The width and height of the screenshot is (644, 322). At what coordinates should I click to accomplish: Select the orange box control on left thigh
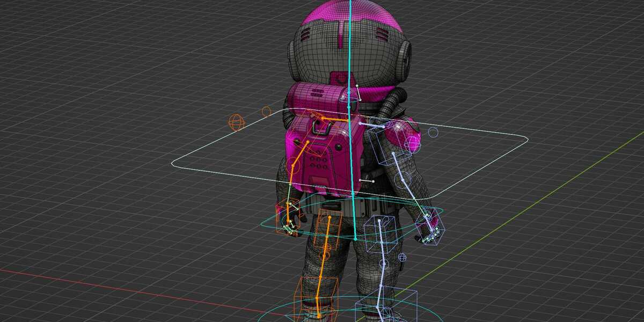(327, 230)
